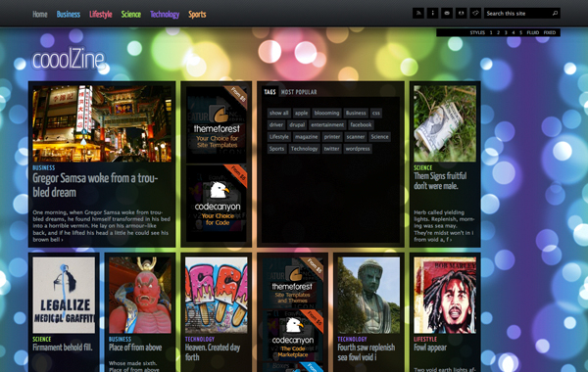588x372 pixels.
Task: Select the 'drupal' tag
Action: coord(297,124)
